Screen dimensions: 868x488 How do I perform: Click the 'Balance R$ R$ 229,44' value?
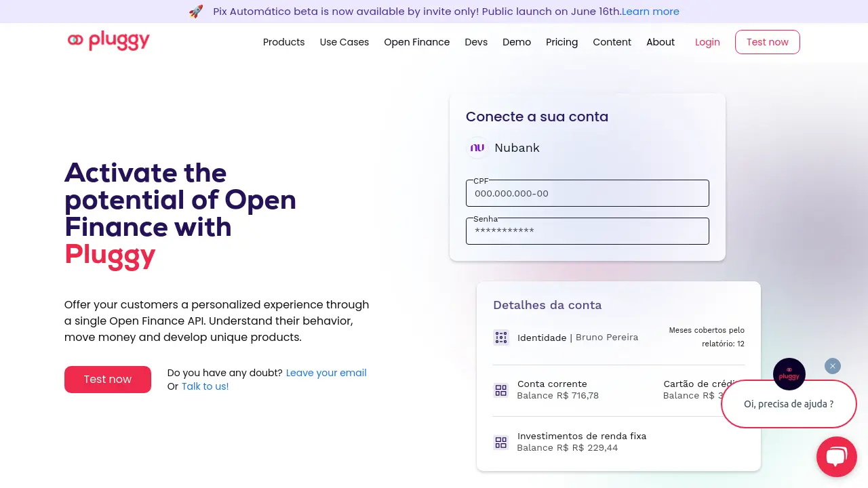coord(568,448)
